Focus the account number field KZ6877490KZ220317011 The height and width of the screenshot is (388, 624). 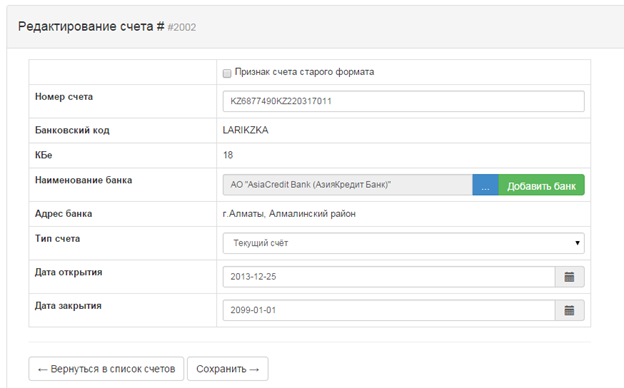click(x=404, y=101)
